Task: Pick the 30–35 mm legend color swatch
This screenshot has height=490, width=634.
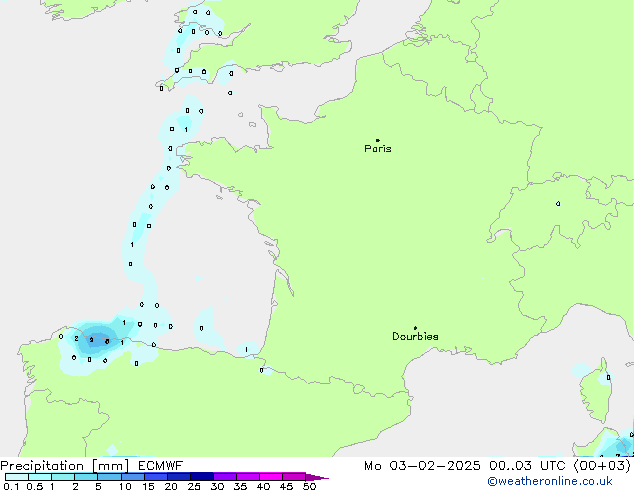Action: click(224, 477)
